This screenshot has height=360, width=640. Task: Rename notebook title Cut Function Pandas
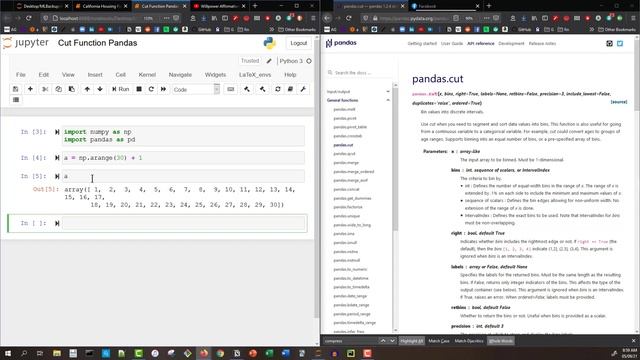click(97, 43)
